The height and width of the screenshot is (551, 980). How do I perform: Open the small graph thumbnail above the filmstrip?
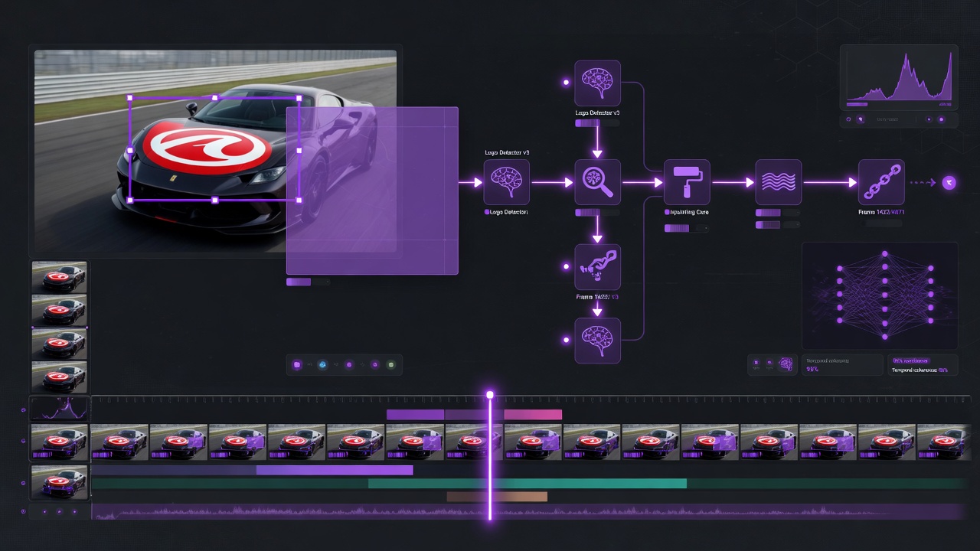(x=60, y=409)
